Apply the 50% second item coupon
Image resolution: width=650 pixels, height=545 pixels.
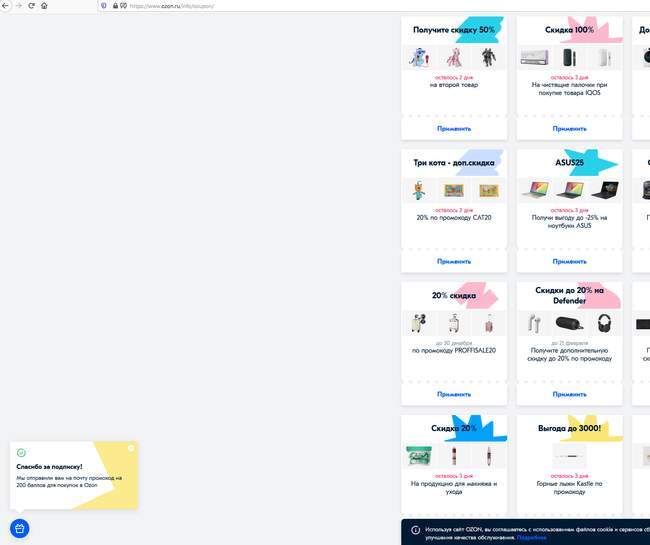point(454,128)
